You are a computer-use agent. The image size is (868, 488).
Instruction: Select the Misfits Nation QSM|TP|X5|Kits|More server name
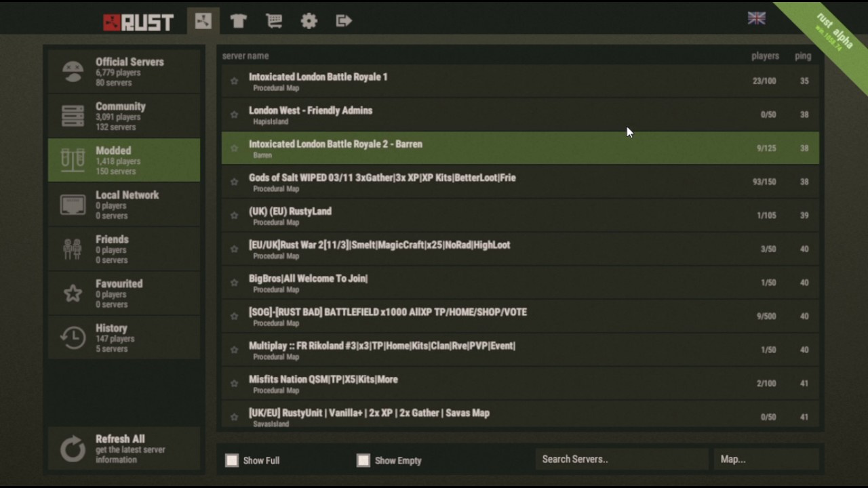point(323,380)
